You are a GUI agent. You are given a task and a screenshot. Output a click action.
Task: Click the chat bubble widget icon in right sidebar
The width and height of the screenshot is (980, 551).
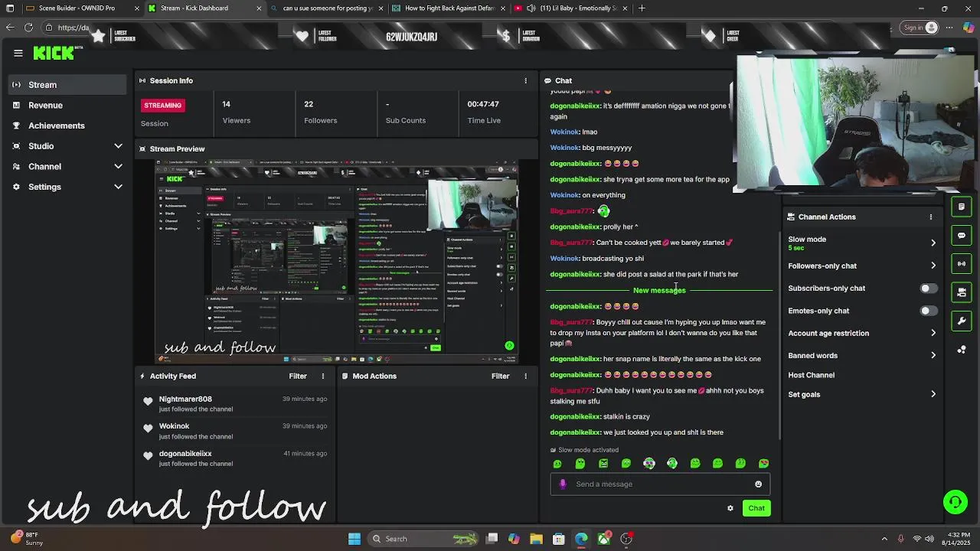tap(962, 235)
